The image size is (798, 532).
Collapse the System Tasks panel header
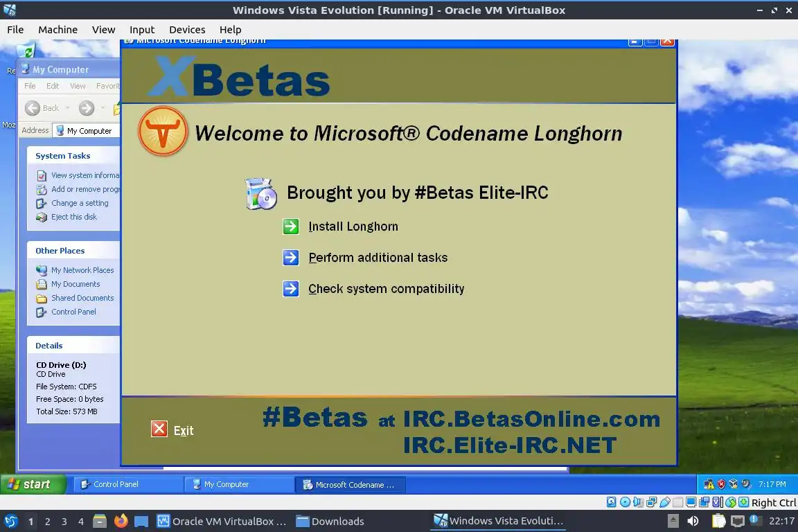coord(73,156)
